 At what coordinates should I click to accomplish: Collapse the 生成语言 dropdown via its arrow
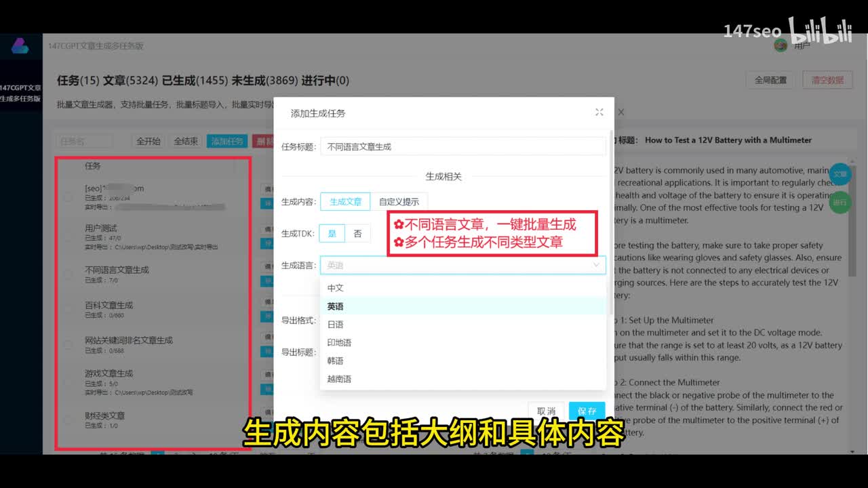pos(596,265)
